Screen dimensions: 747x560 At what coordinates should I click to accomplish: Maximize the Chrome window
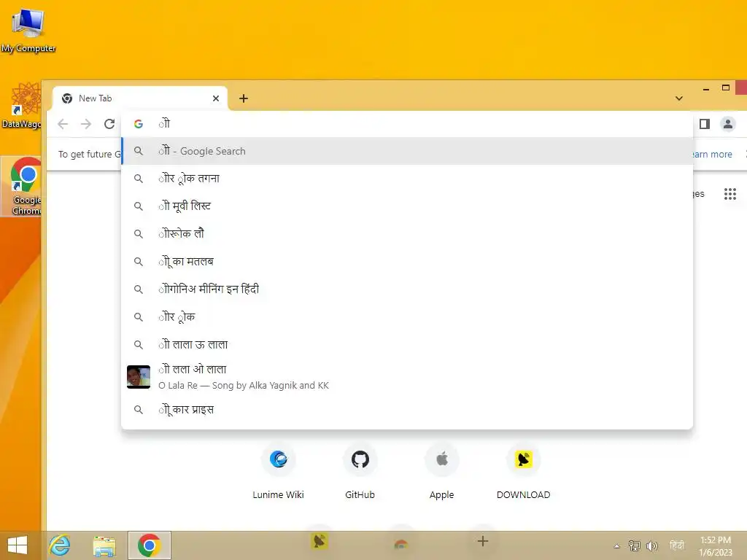tap(726, 87)
